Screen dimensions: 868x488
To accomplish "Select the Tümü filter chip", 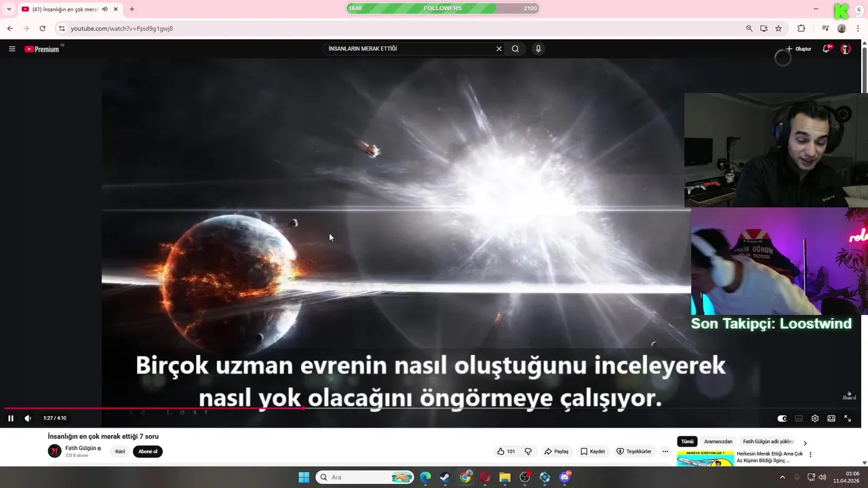I will pyautogui.click(x=687, y=441).
